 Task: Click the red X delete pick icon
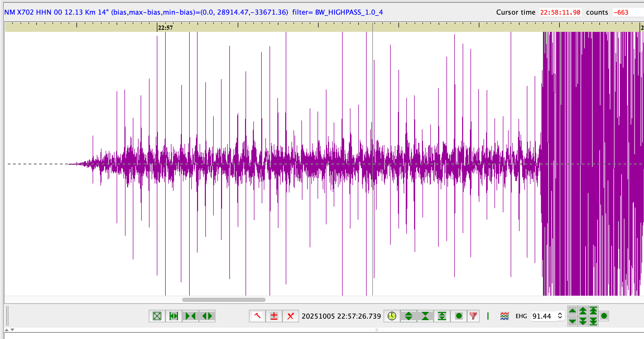[x=290, y=316]
